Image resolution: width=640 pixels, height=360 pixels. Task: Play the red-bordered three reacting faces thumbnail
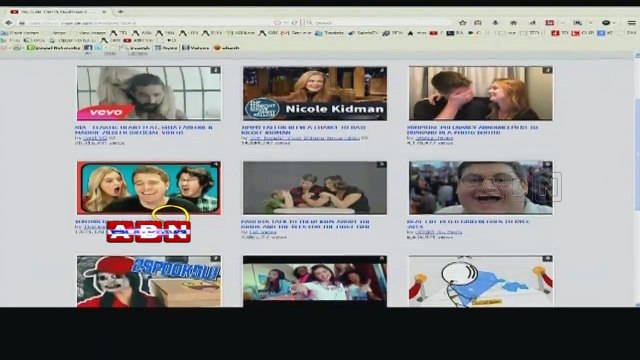tap(149, 188)
